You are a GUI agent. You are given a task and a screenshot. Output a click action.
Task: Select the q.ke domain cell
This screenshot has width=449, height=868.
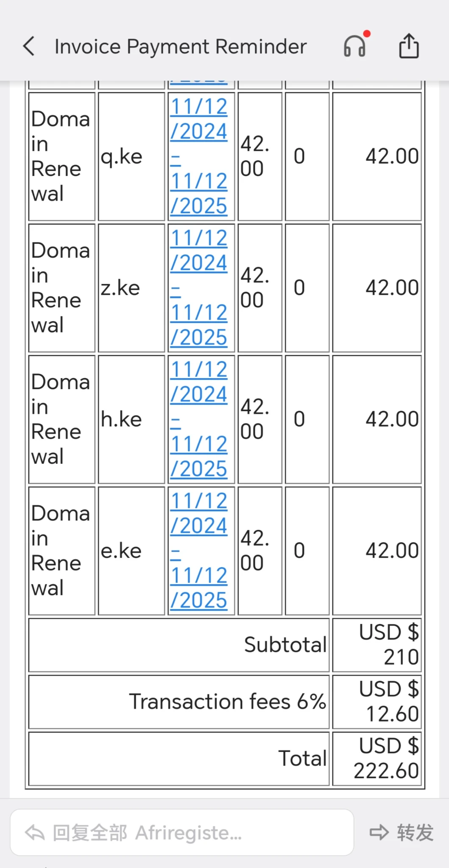[122, 157]
